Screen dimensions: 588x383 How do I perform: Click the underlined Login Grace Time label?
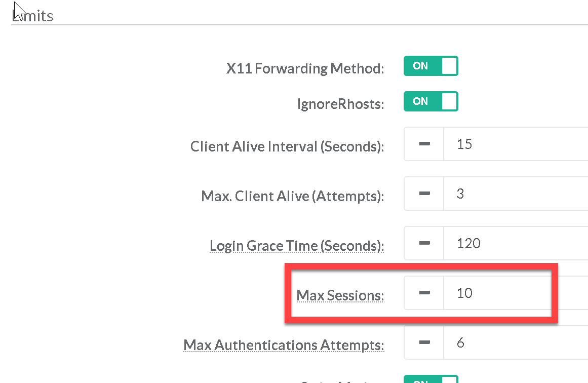[297, 246]
